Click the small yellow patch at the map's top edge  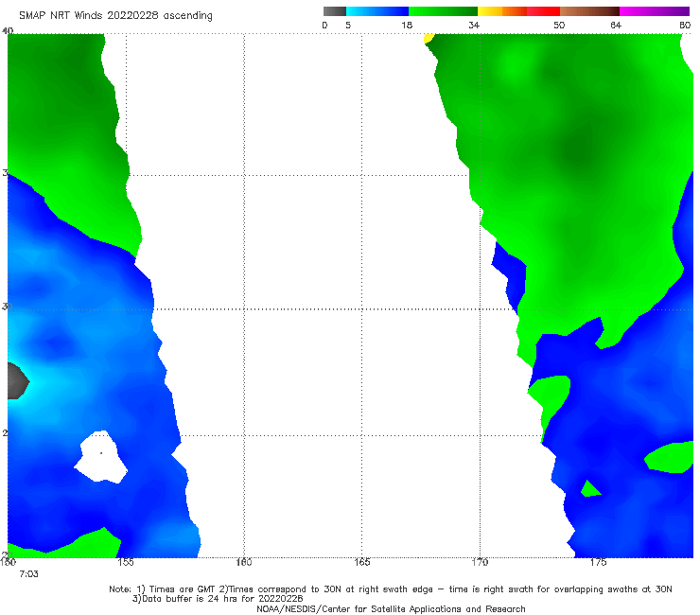coord(429,39)
